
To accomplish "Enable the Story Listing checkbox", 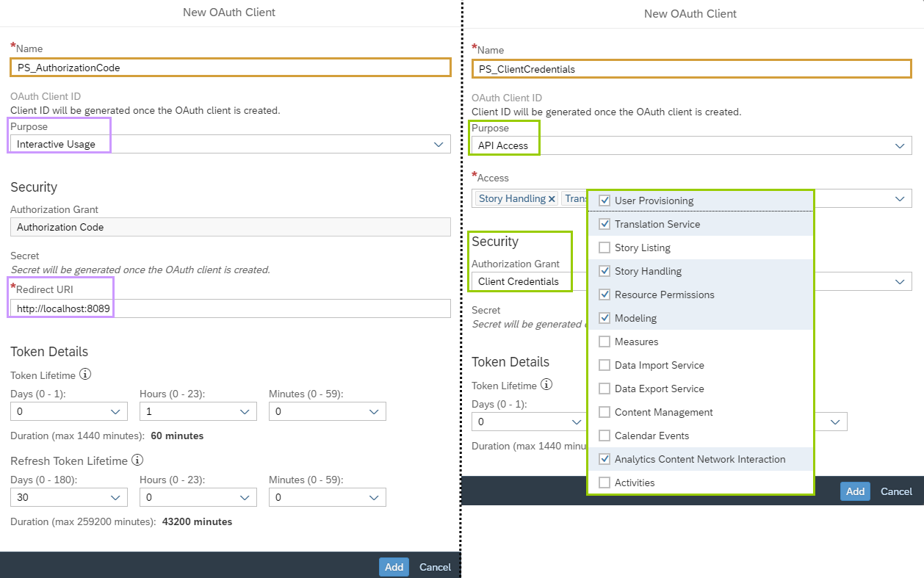I will click(x=604, y=248).
